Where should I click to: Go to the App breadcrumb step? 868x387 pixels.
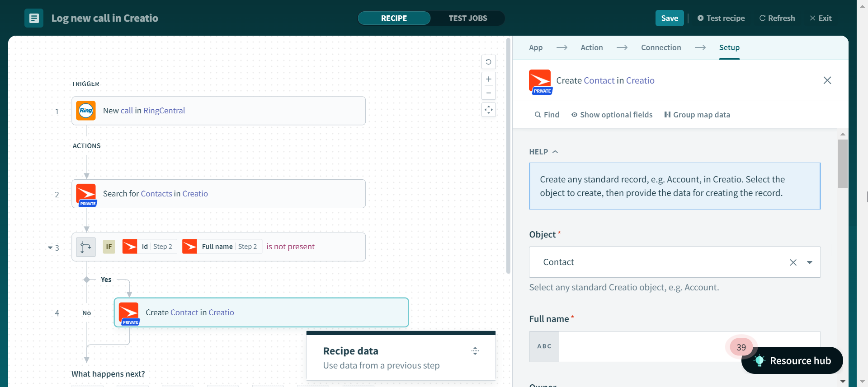pos(536,47)
